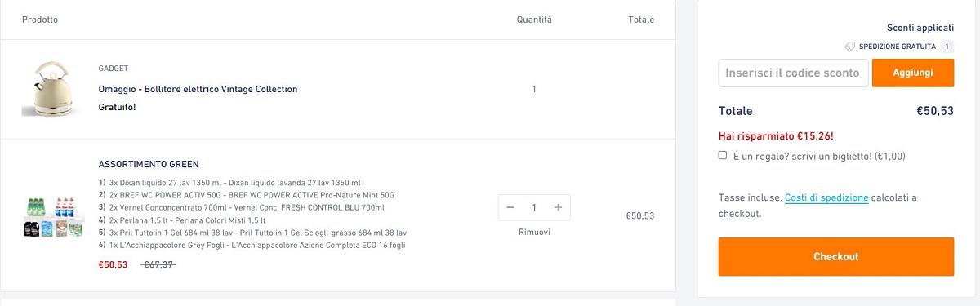Click the Aggiungi button
This screenshot has height=306, width=980.
click(x=913, y=73)
